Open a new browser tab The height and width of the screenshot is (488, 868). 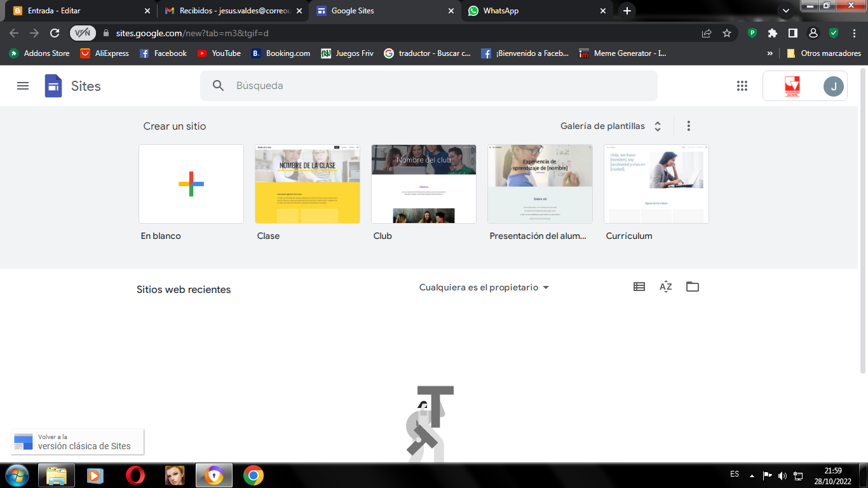click(x=627, y=11)
